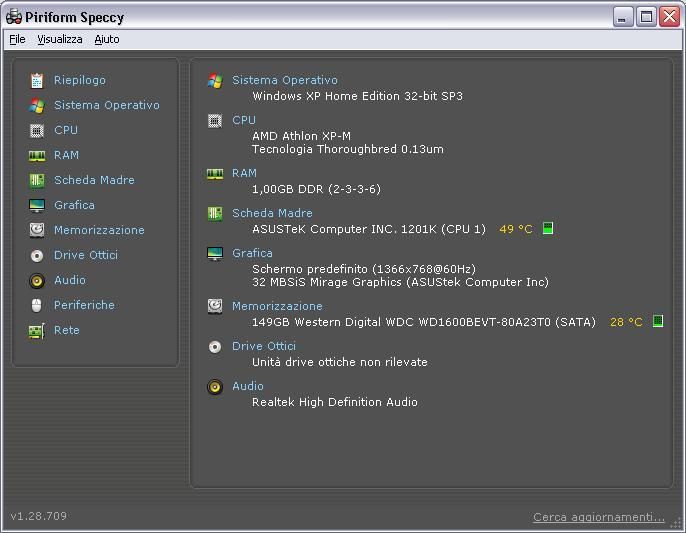Open Rete using its network icon
Screen dimensions: 686x533
coord(37,330)
